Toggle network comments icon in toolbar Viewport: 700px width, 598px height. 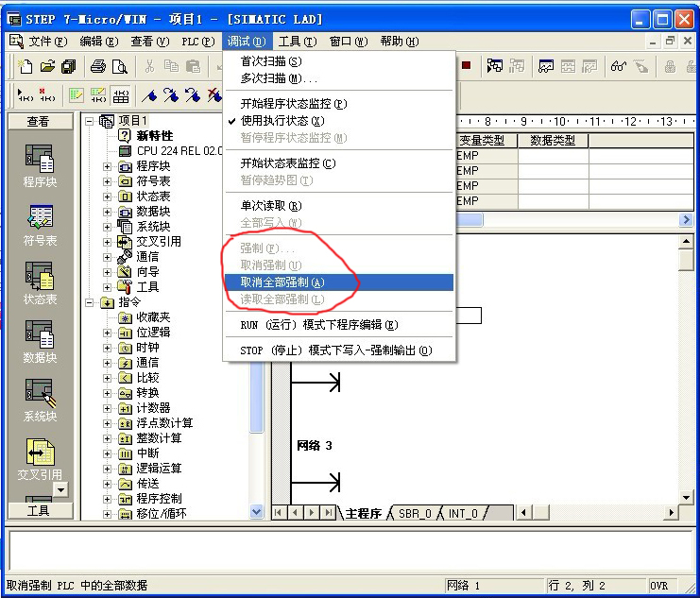[98, 95]
